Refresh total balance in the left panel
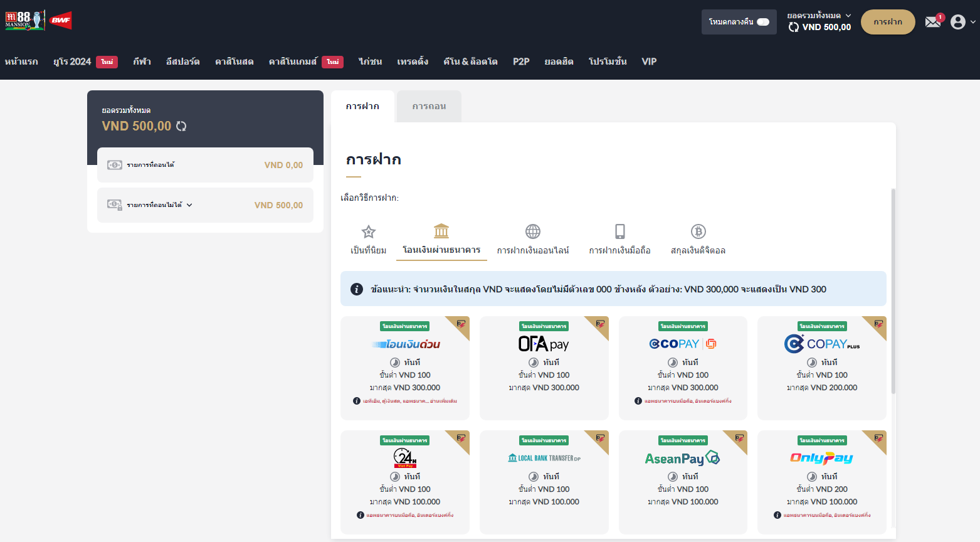 pos(181,126)
